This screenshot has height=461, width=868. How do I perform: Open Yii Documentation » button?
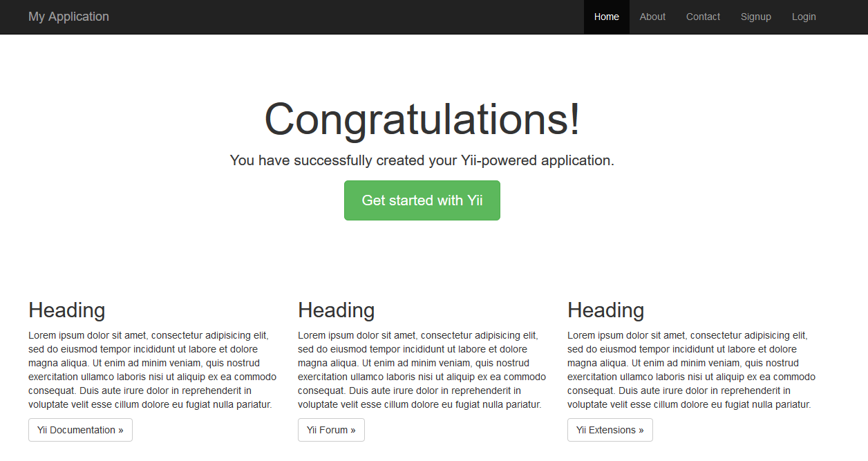[80, 430]
